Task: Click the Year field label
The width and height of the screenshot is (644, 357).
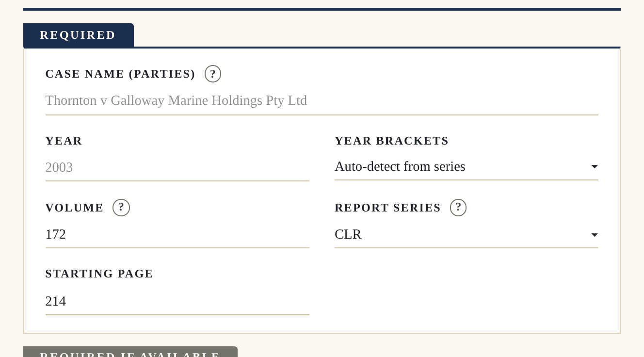Action: click(64, 141)
